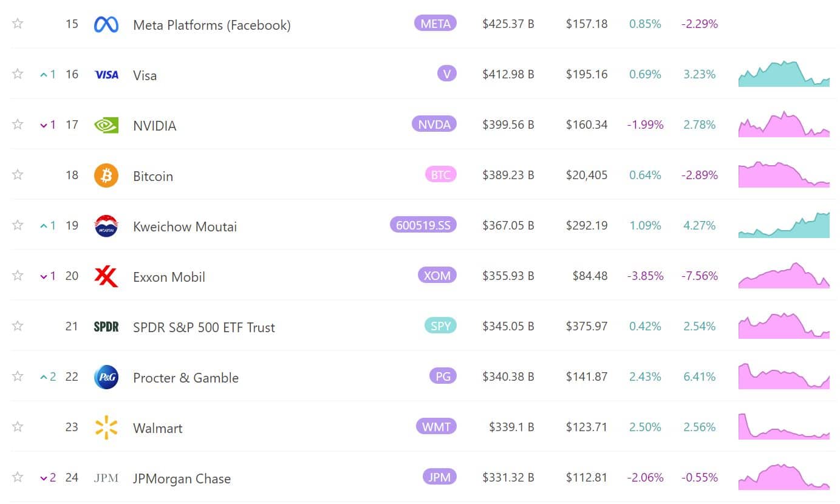840x504 pixels.
Task: Click the JPMorgan Chase JPM logo
Action: point(106,478)
